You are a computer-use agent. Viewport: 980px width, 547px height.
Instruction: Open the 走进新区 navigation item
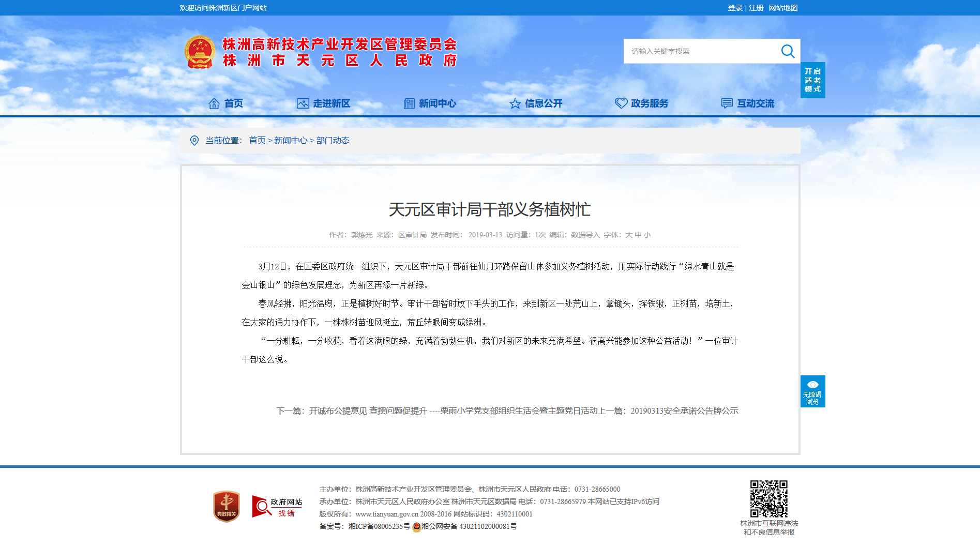(x=331, y=103)
